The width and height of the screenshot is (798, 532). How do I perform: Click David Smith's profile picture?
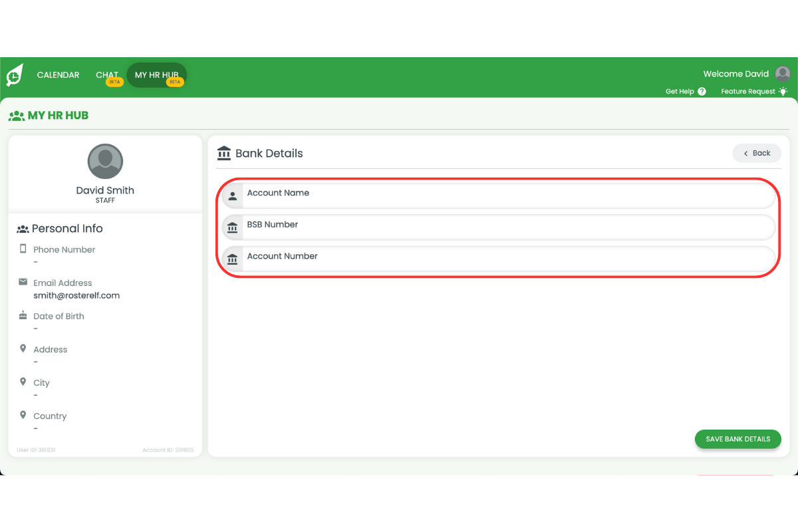(105, 161)
